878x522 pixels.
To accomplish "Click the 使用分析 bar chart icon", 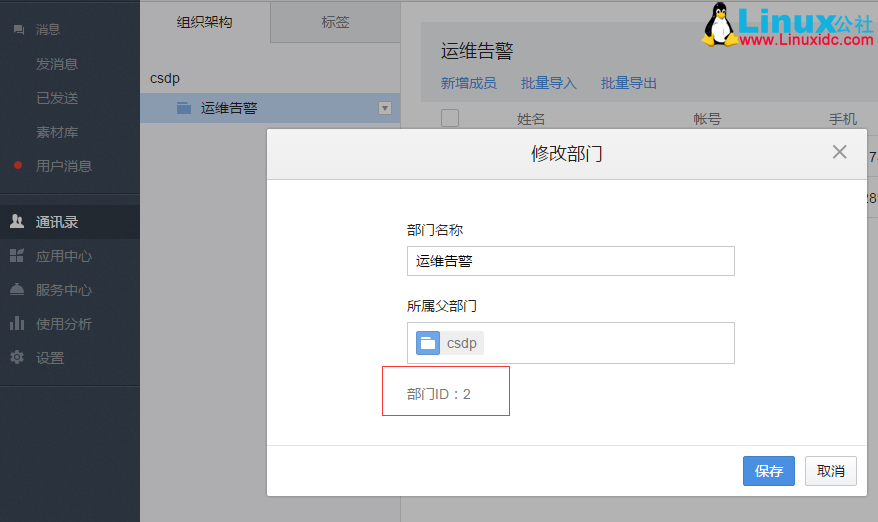I will pyautogui.click(x=17, y=323).
